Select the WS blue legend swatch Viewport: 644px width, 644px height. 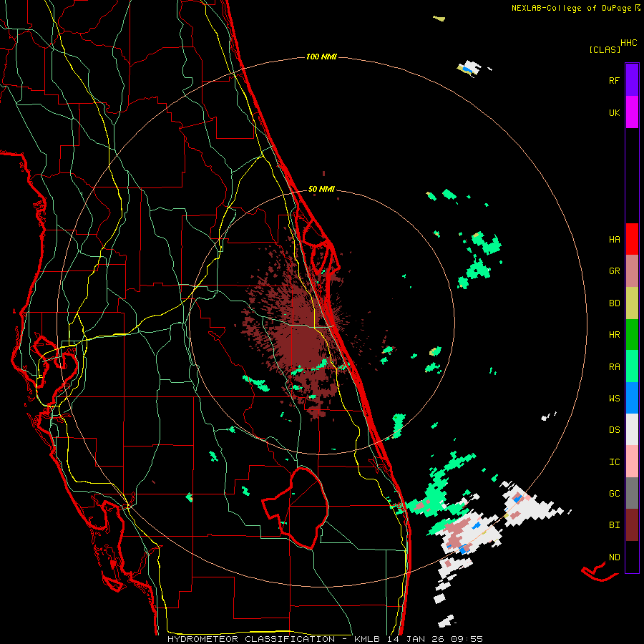(632, 398)
